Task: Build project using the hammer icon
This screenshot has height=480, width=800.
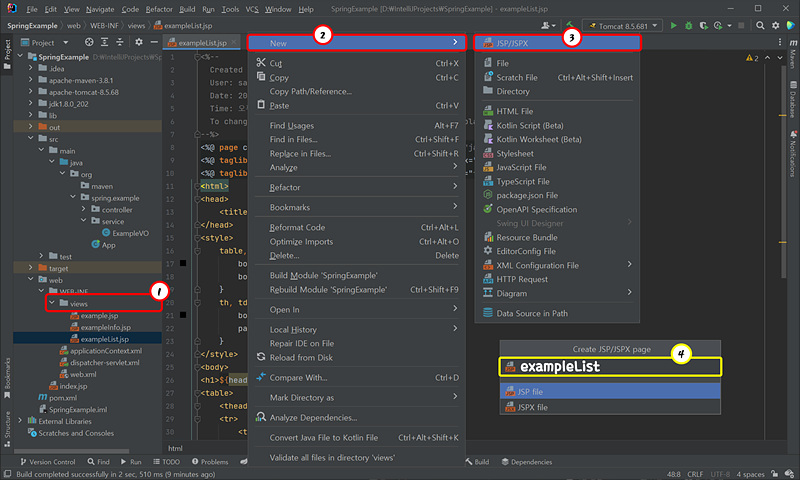Action: (570, 25)
